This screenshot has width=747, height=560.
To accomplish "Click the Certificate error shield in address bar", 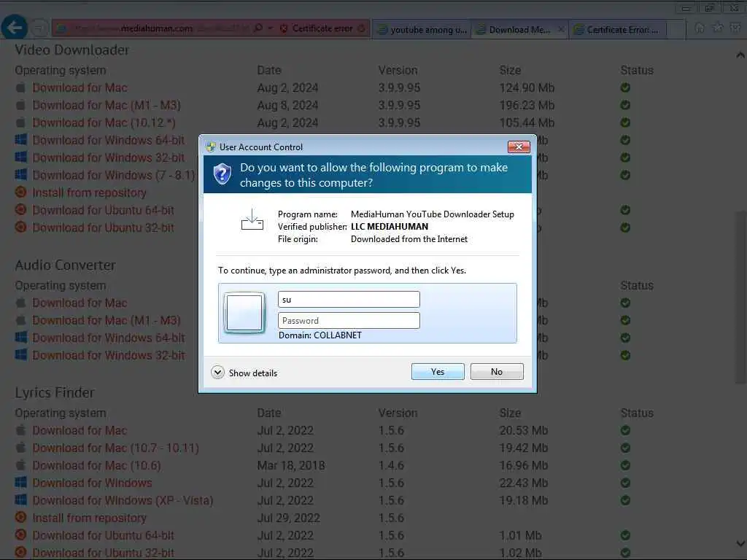I will [283, 28].
